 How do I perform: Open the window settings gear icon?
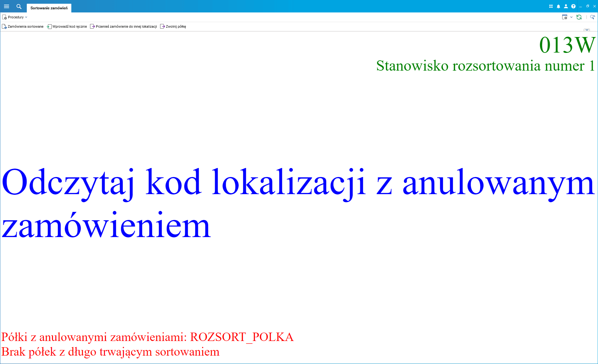click(x=564, y=17)
